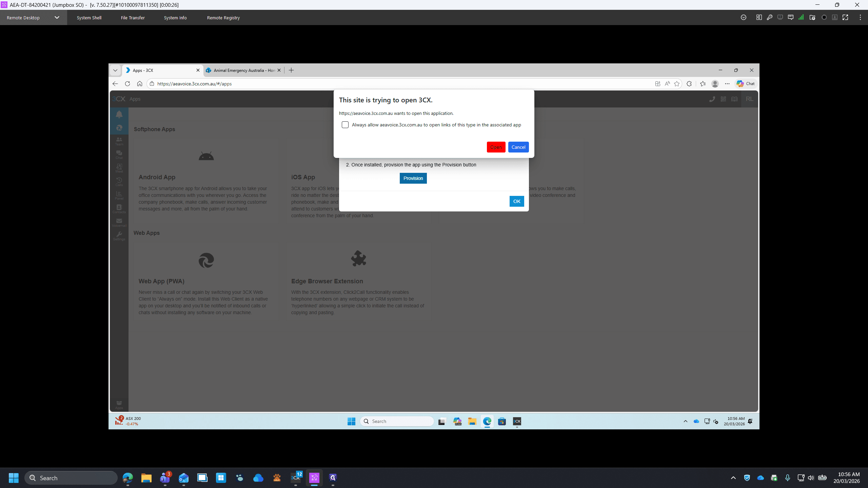Close the Animal Emergency Australia tab

(x=279, y=70)
